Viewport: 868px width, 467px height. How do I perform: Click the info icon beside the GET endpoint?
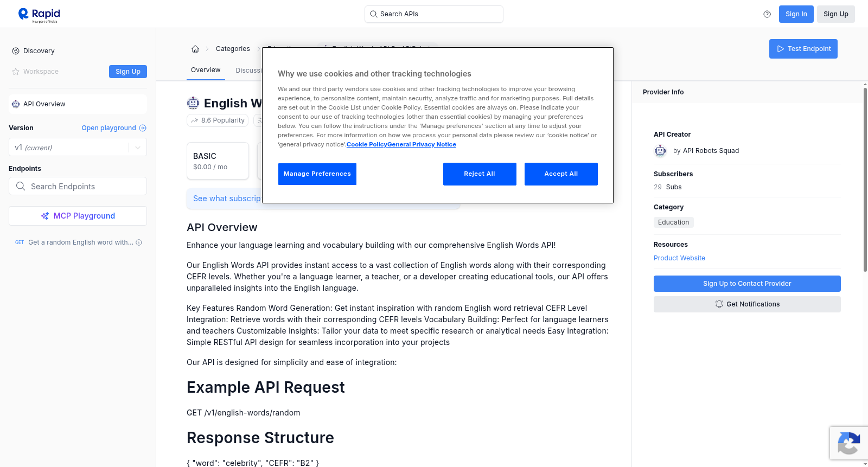pyautogui.click(x=139, y=242)
